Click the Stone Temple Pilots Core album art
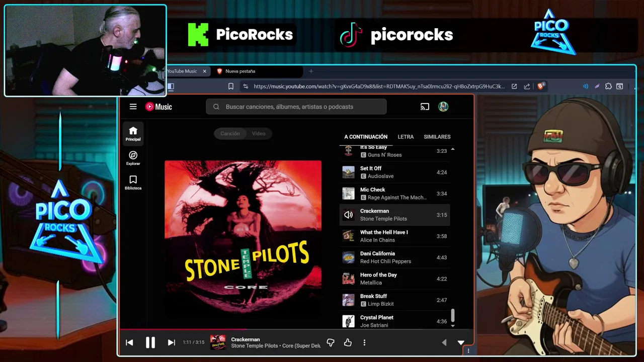This screenshot has height=362, width=644. [x=243, y=239]
